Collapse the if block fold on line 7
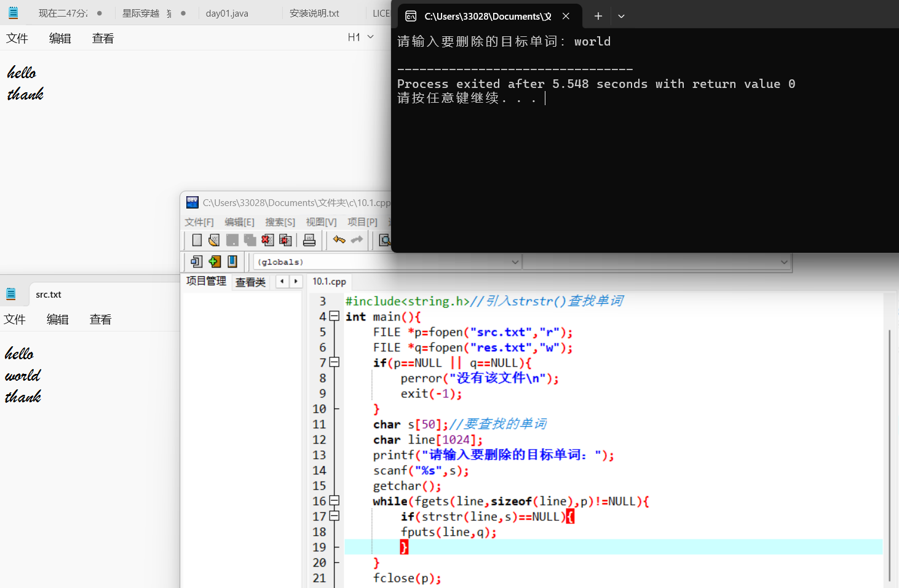This screenshot has width=899, height=588. point(334,362)
